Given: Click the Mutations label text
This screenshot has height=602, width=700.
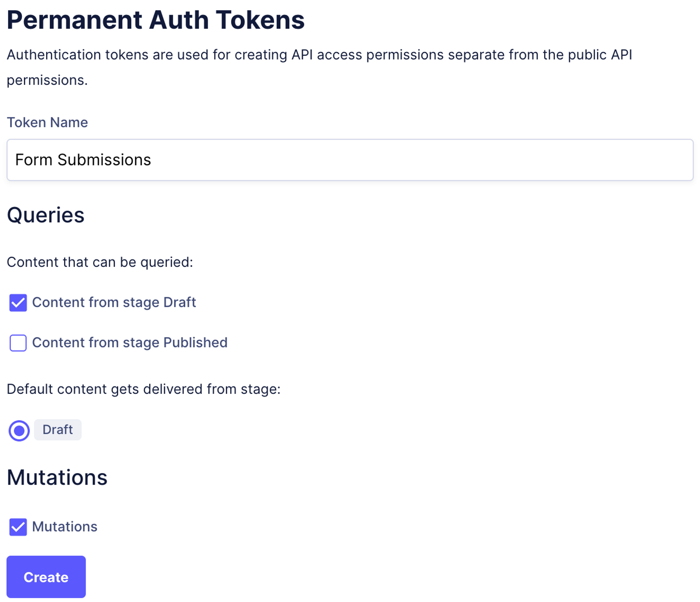Looking at the screenshot, I should [65, 527].
